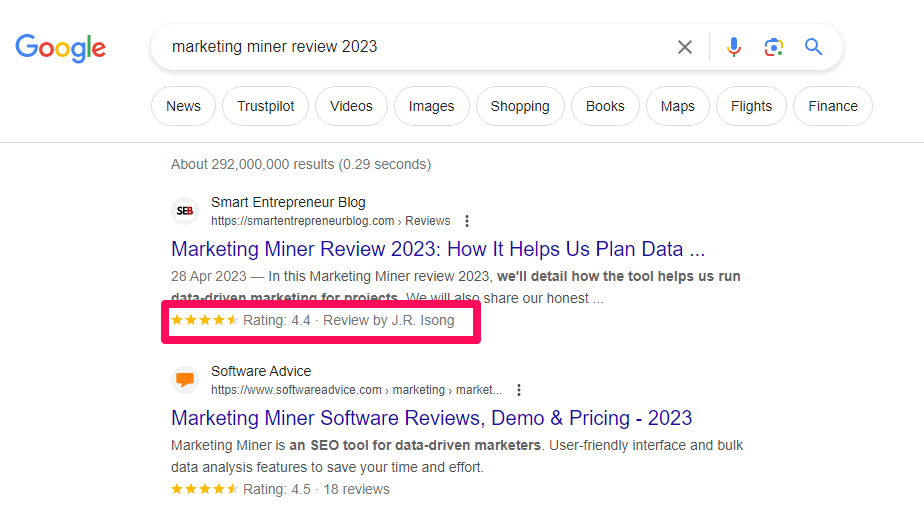Click the Smart Entrepreneur Blog site name
924x530 pixels.
(288, 202)
